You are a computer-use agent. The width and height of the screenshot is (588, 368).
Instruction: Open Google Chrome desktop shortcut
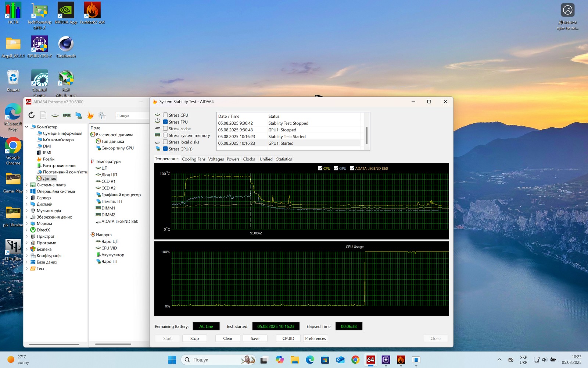13,151
